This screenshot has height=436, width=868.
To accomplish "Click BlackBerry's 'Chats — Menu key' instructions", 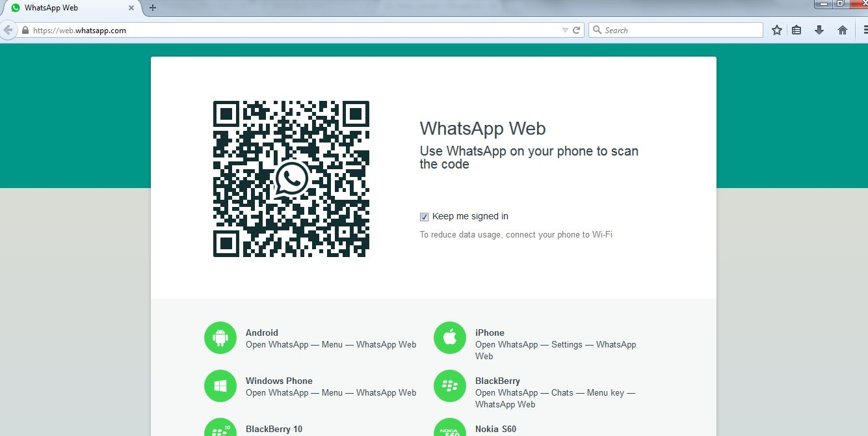I will point(555,398).
